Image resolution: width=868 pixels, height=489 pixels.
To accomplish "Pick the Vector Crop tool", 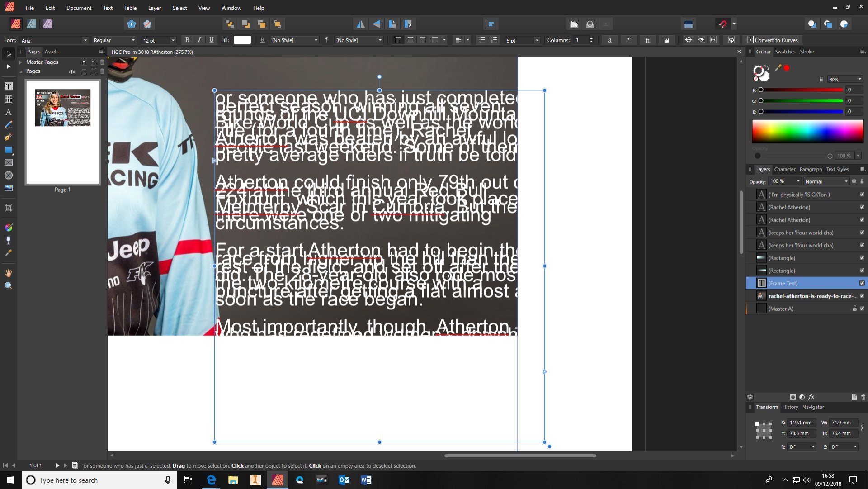I will click(x=8, y=208).
